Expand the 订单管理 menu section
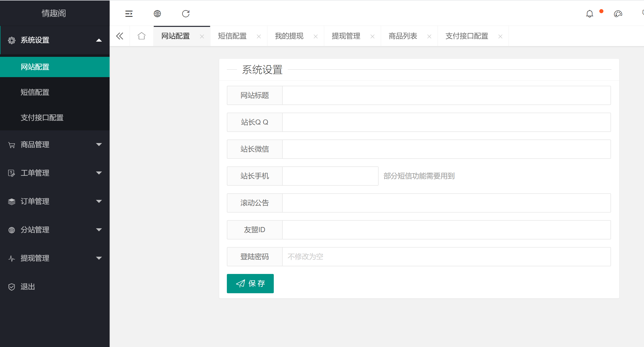Image resolution: width=644 pixels, height=347 pixels. 99,201
